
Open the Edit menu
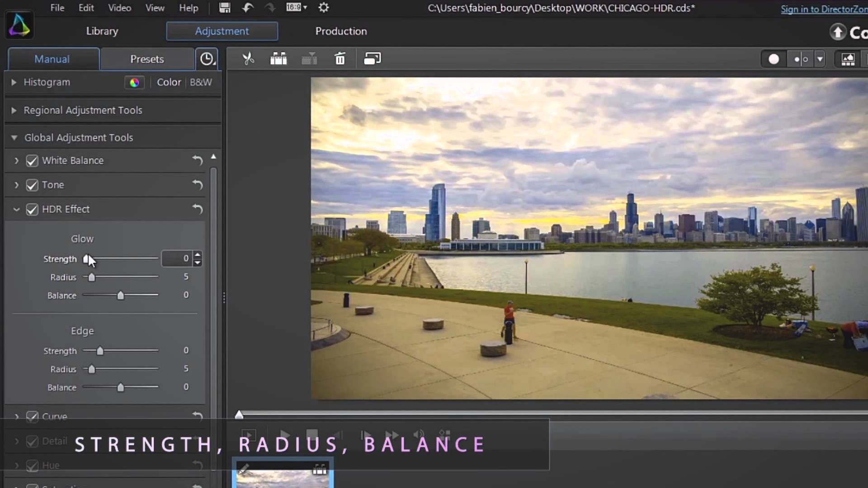tap(86, 8)
